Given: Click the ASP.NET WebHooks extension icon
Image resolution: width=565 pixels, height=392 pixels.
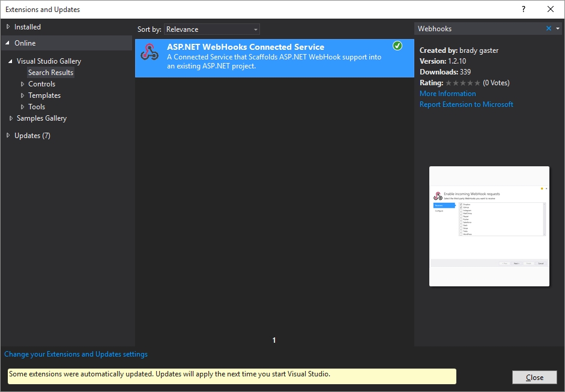Looking at the screenshot, I should (x=150, y=52).
